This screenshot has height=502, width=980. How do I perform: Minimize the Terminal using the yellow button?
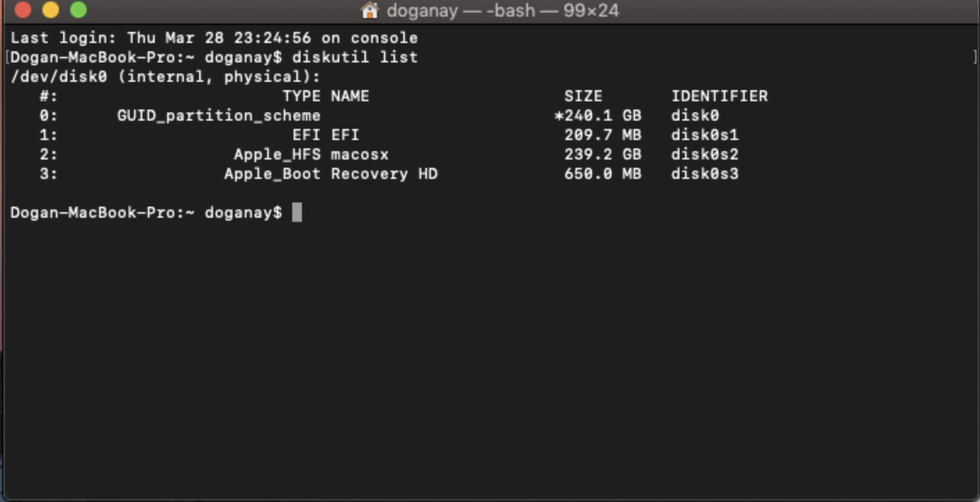tap(51, 10)
